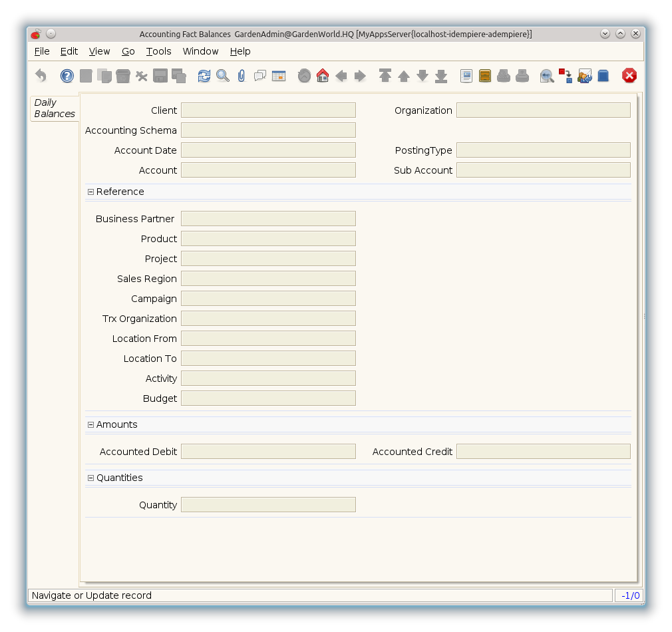Collapse the Quantities section
Image resolution: width=672 pixels, height=632 pixels.
[91, 478]
